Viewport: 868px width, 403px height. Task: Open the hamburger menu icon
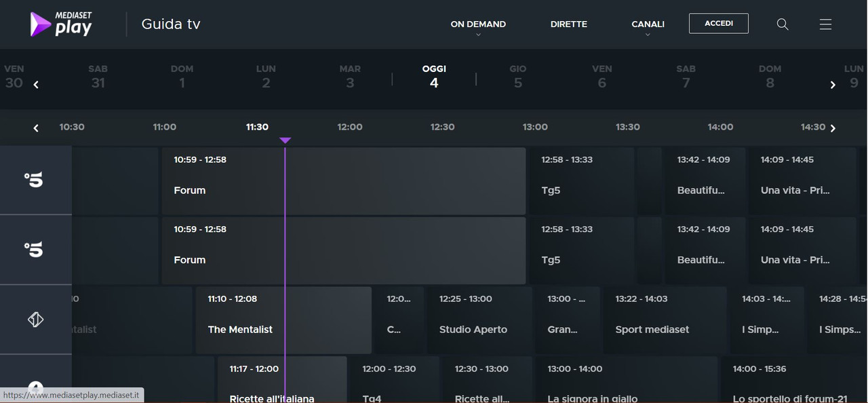(825, 24)
